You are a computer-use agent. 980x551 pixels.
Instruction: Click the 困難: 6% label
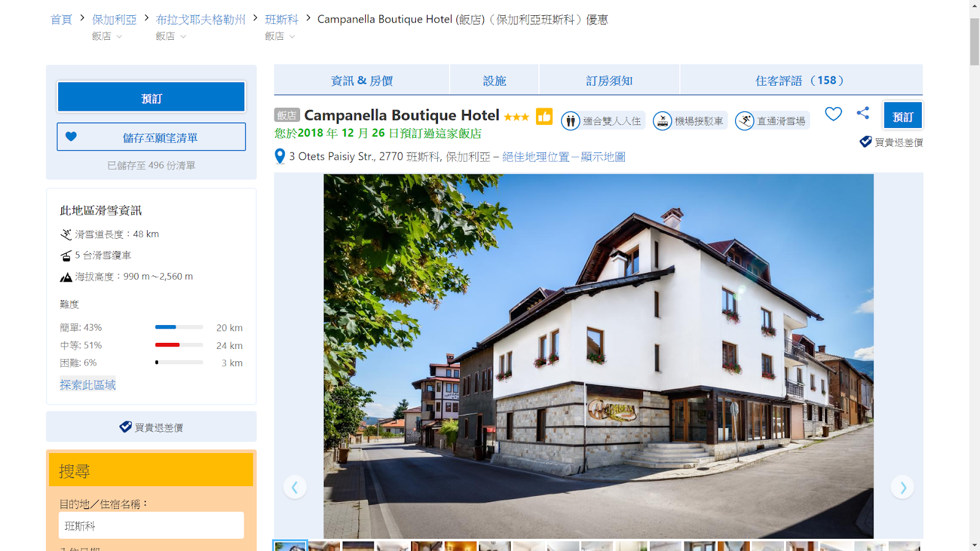tap(78, 363)
